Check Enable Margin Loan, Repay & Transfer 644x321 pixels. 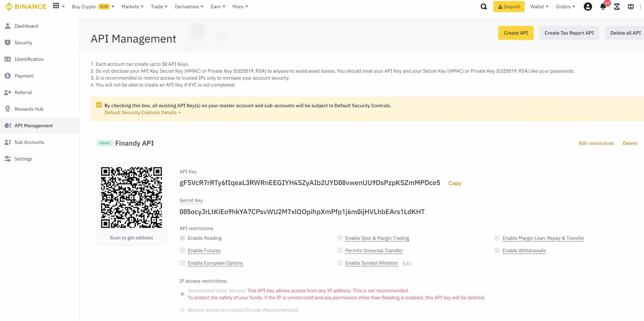[497, 238]
